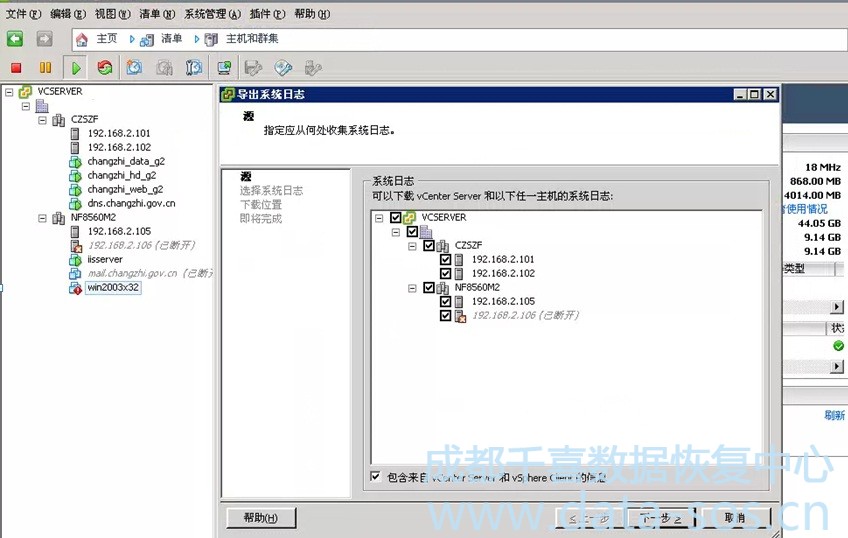Collapse VCSERVER node in left tree

pos(9,92)
